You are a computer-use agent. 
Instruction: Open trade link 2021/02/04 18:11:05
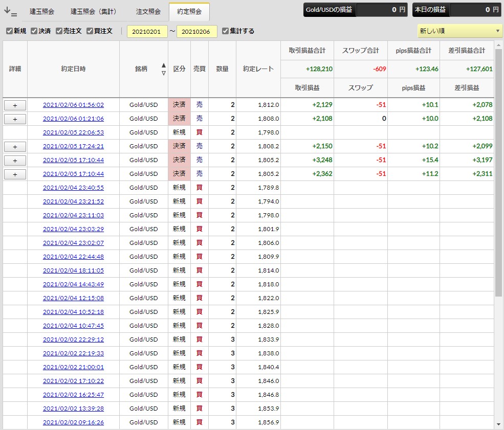[x=73, y=270]
